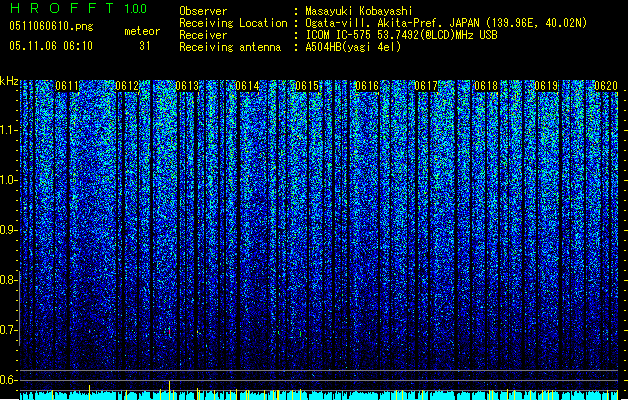
Task: Select the antenna value A504HB(yagi 4el)
Action: point(353,47)
